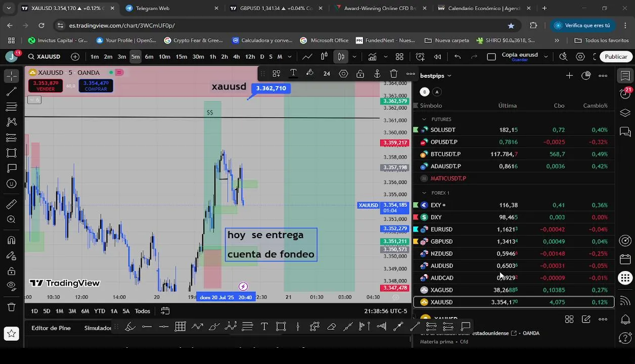Open the indicator templates grid
The height and width of the screenshot is (364, 635).
(399, 57)
